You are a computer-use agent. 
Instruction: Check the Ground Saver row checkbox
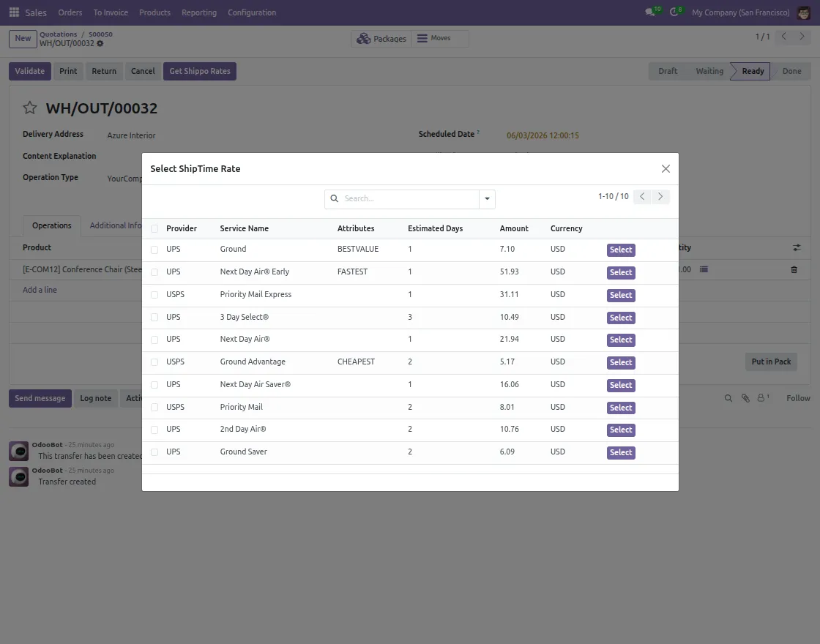[154, 452]
